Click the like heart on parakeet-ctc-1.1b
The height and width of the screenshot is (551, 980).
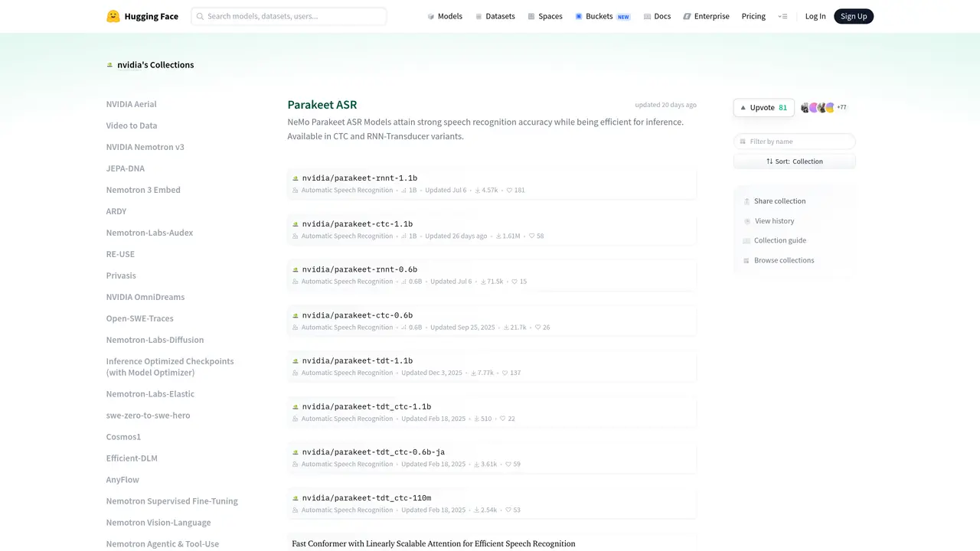point(531,236)
